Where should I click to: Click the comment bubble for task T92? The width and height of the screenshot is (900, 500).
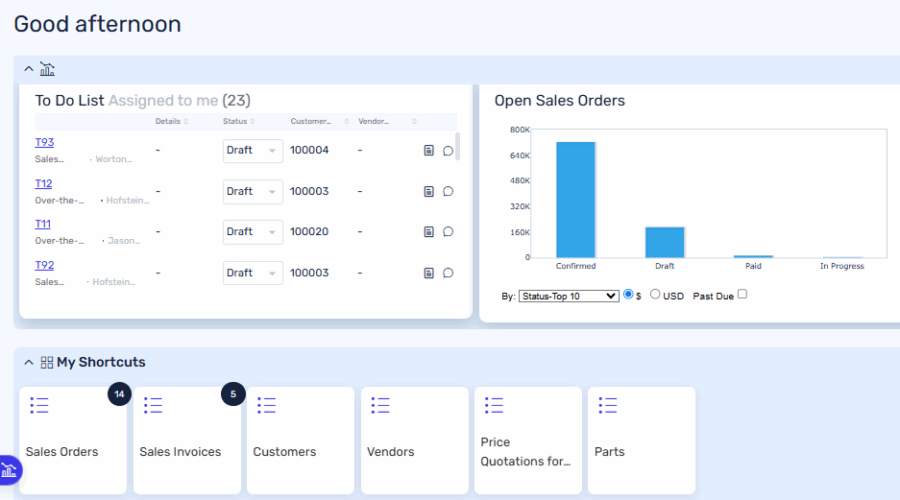[448, 273]
